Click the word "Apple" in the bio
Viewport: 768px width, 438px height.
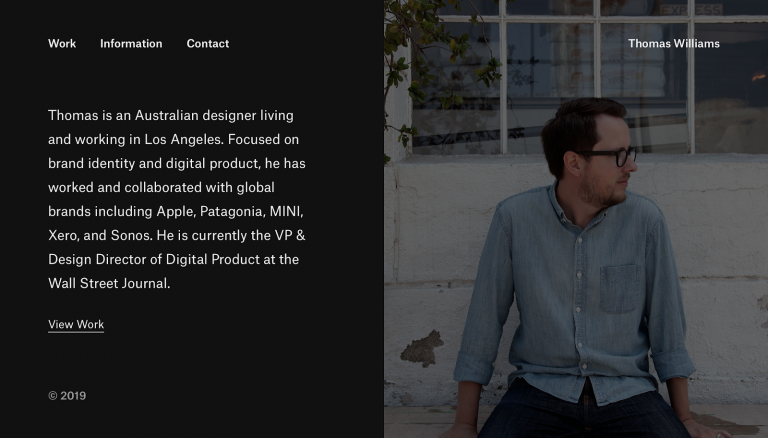click(175, 211)
